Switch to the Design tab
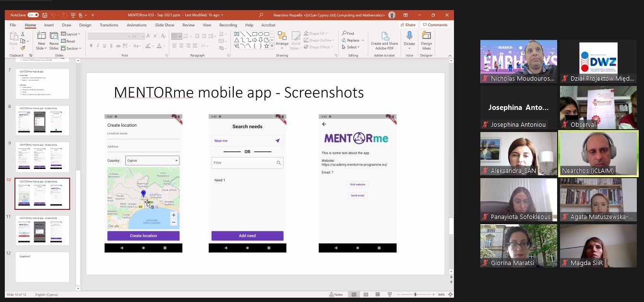 tap(85, 25)
